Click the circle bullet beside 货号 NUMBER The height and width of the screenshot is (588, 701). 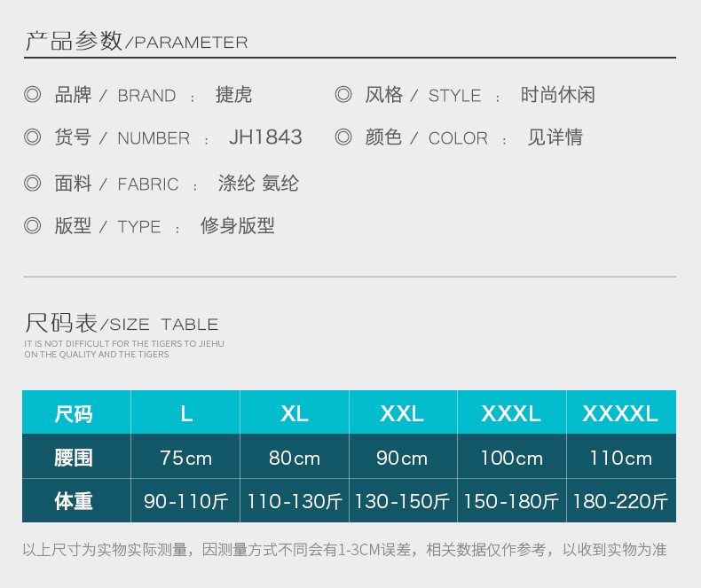(33, 137)
